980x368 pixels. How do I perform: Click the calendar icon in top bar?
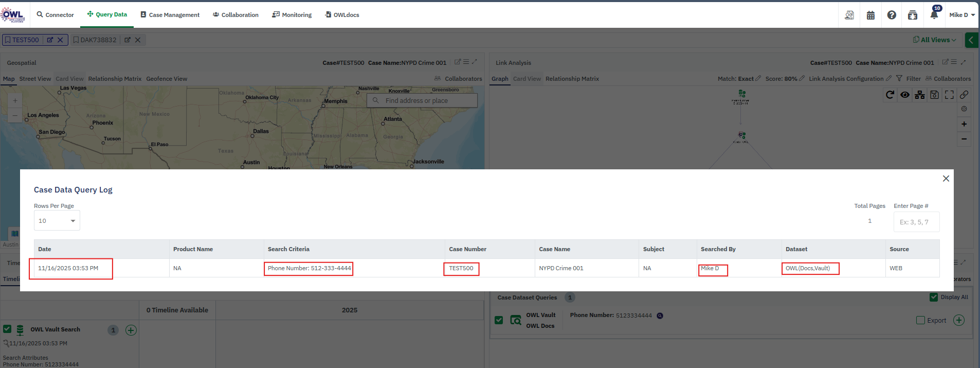[x=870, y=15]
